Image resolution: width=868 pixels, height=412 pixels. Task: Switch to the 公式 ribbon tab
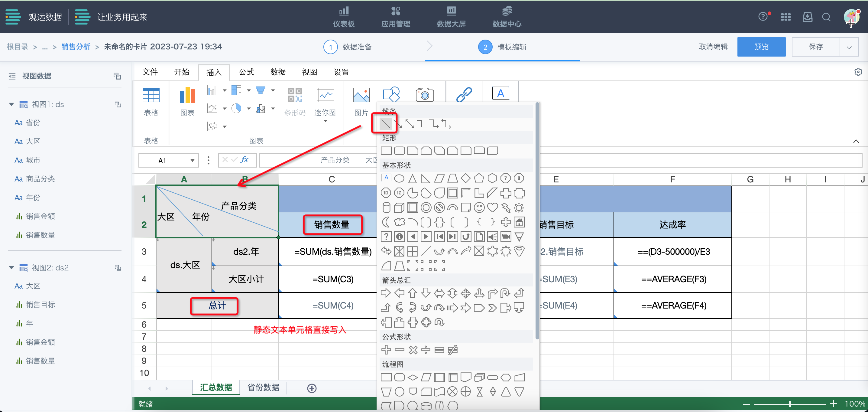click(246, 72)
